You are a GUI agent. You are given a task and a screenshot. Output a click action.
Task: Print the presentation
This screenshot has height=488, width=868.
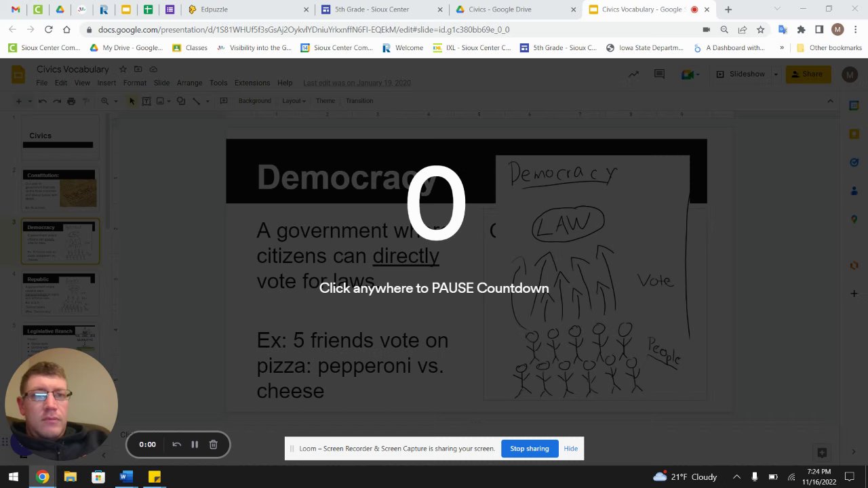tap(71, 101)
